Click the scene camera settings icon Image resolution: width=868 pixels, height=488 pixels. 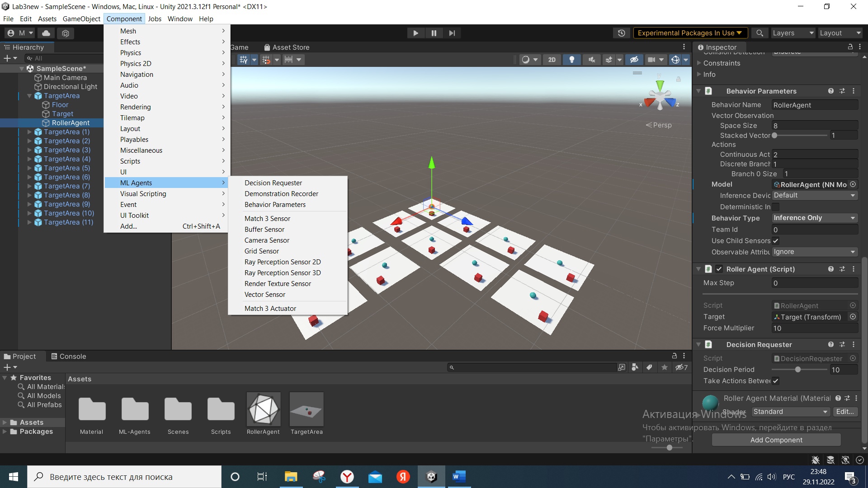pos(651,60)
